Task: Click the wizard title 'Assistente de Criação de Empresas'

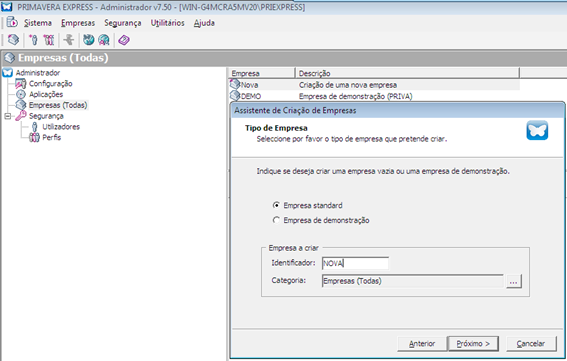Action: click(x=295, y=111)
